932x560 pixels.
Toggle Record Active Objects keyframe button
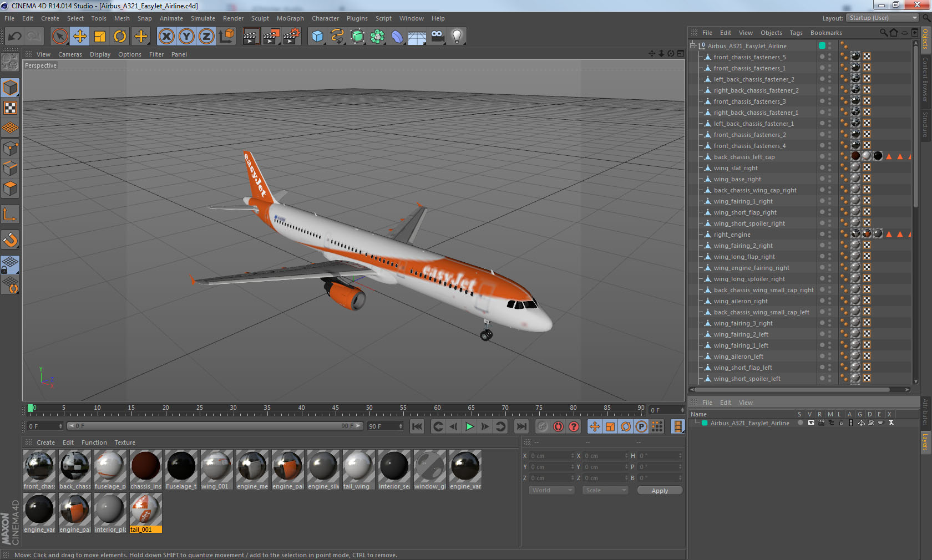(x=543, y=426)
